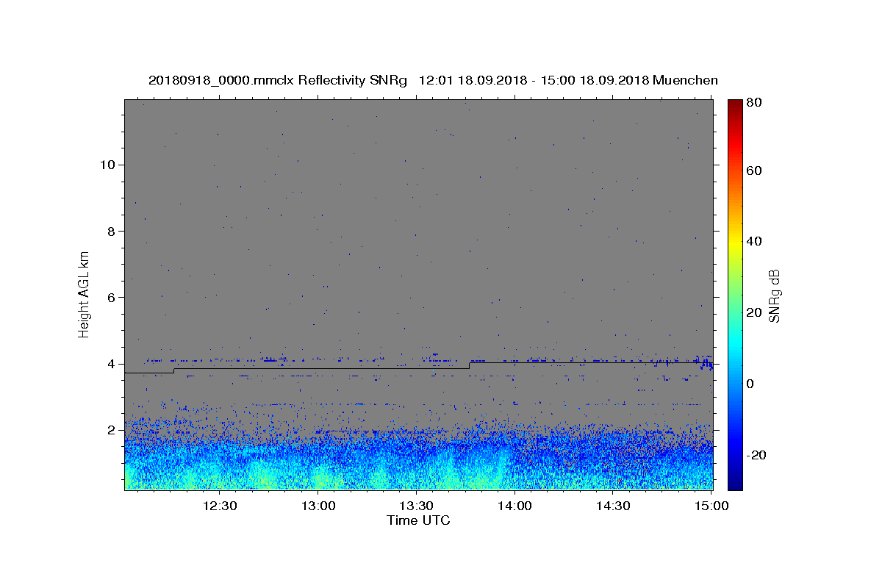Click the 13:00 time tick label
The width and height of the screenshot is (882, 588).
(x=318, y=506)
